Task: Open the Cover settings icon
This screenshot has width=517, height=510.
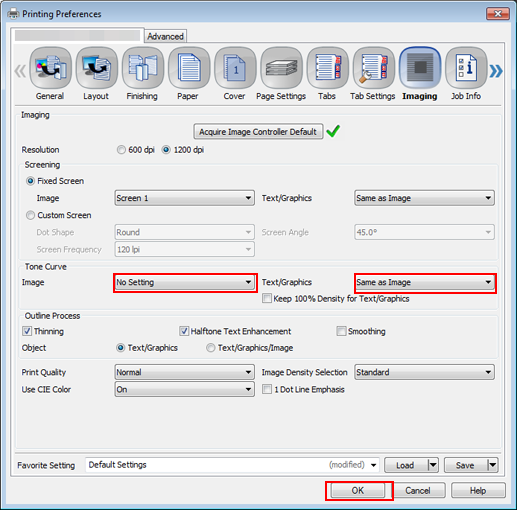Action: 235,68
